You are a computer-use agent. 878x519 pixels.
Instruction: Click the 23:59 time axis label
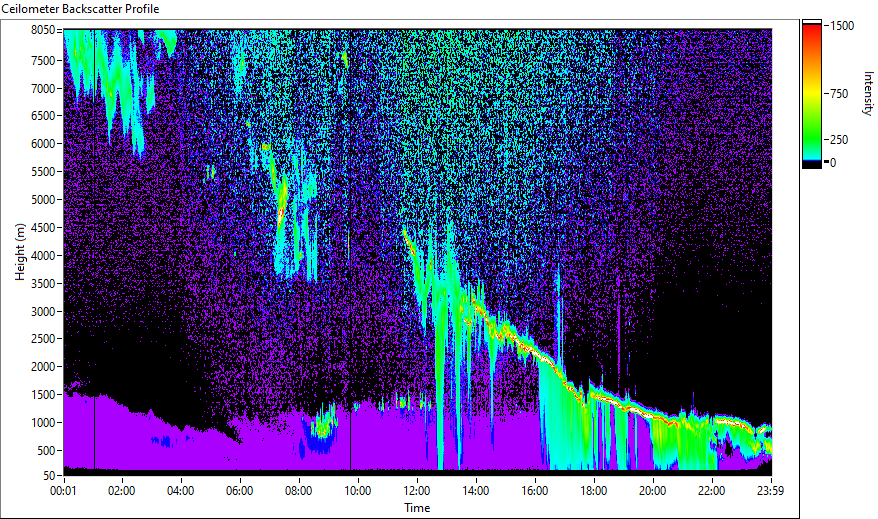tap(770, 491)
